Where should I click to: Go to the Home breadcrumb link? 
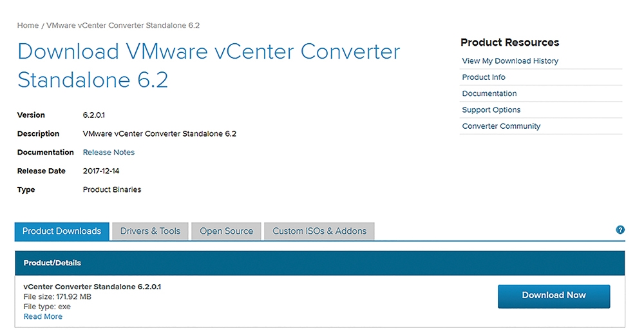pos(28,26)
